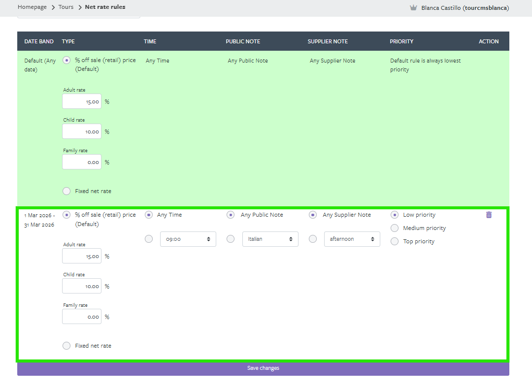Set Low priority for the rule
This screenshot has height=392, width=532.
[x=395, y=215]
